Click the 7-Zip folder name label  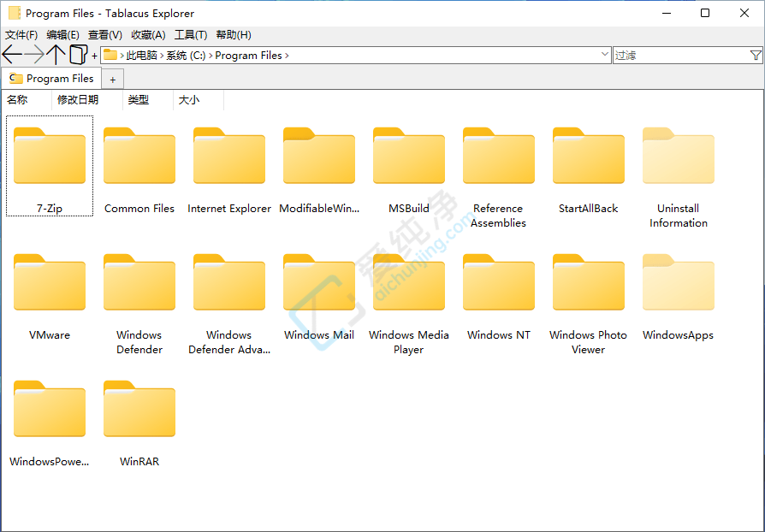tap(50, 209)
